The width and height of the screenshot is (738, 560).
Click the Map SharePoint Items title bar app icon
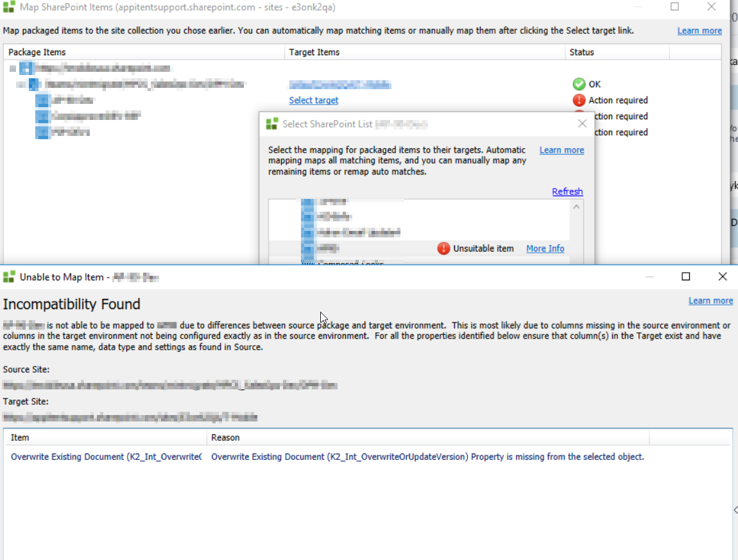pyautogui.click(x=9, y=7)
